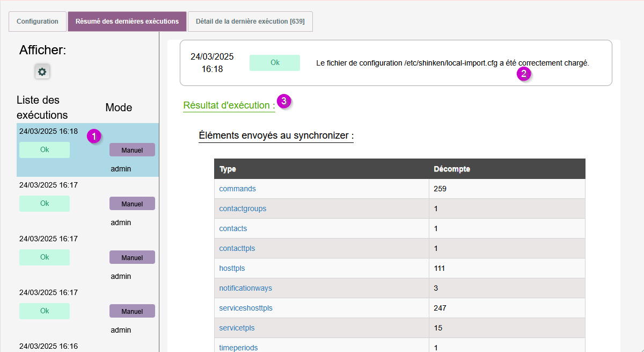The width and height of the screenshot is (644, 352).
Task: Click the contacts link in table
Action: pos(233,228)
